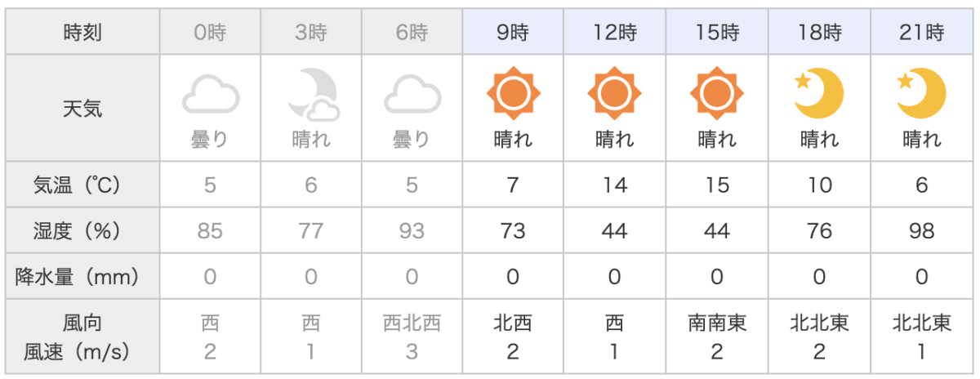980x379 pixels.
Task: Click the crescent moon icon at 18時
Action: (x=819, y=94)
